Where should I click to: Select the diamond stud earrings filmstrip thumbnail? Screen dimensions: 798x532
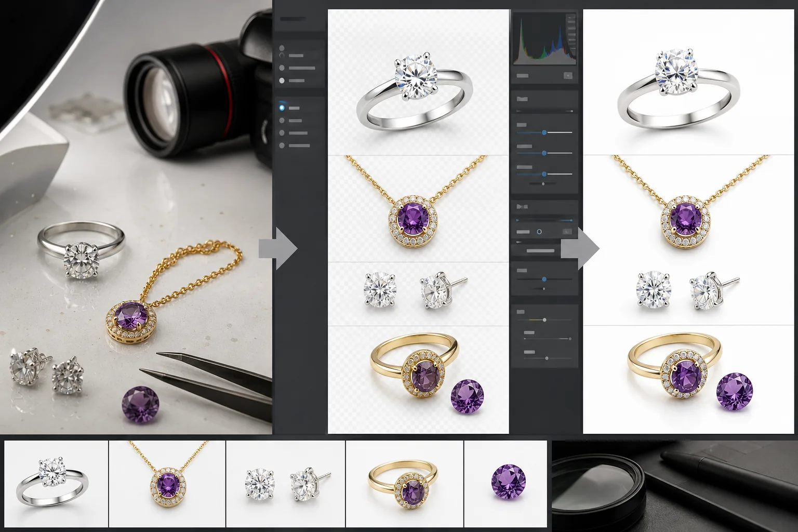coord(286,484)
